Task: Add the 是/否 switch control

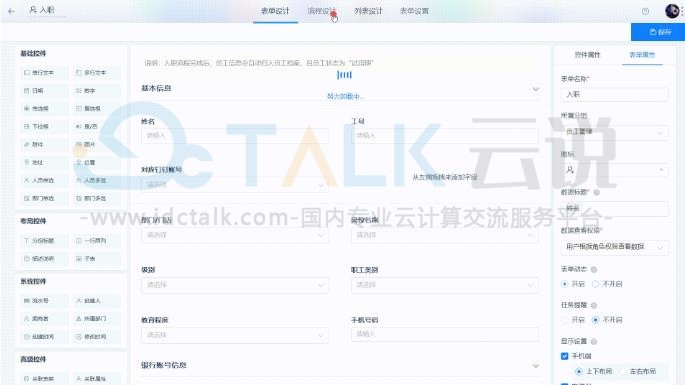Action: tap(96, 126)
